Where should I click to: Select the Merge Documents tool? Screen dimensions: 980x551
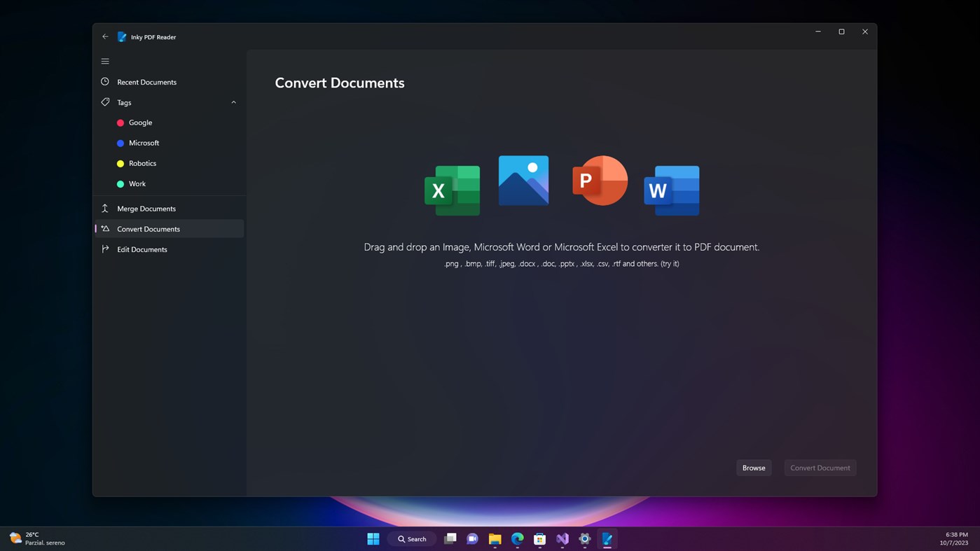tap(146, 208)
